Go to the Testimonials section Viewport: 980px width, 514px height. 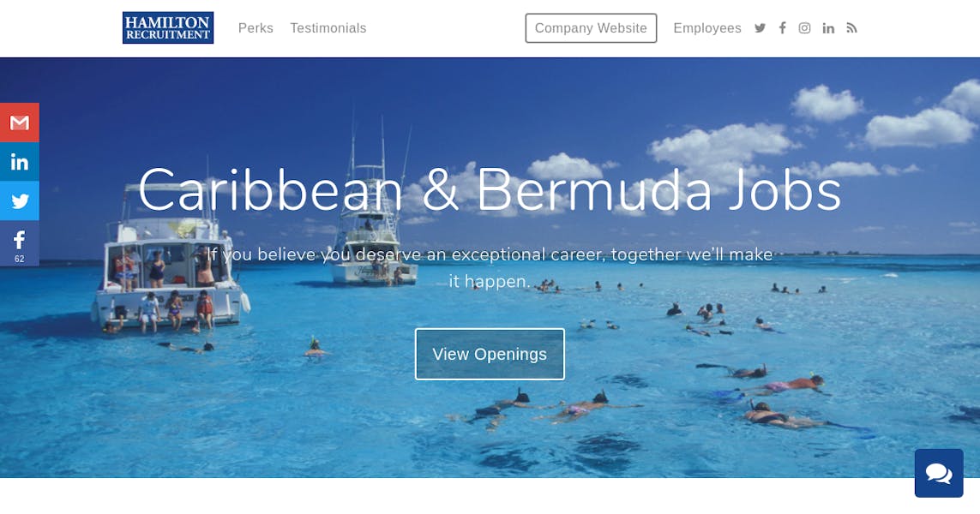328,28
